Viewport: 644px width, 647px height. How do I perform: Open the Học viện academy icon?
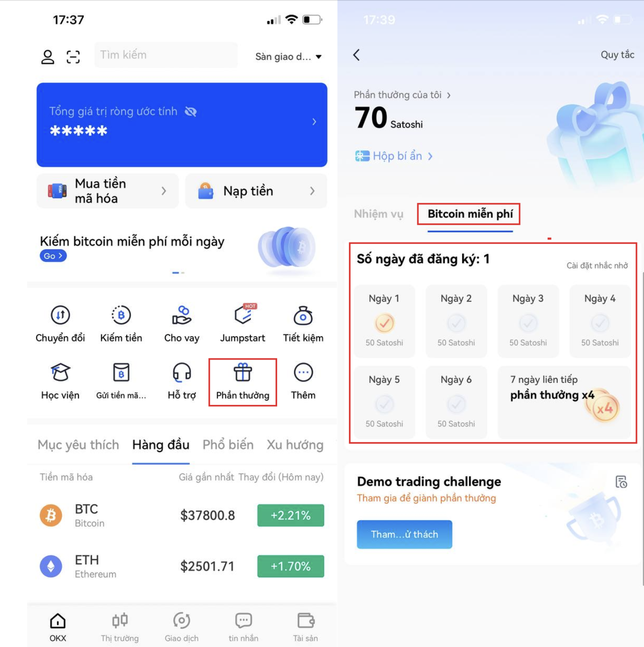point(60,373)
